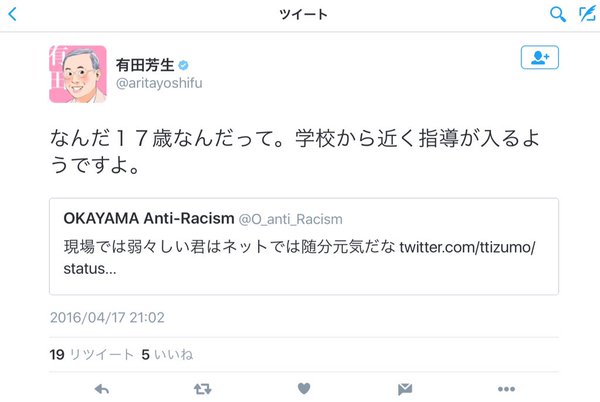
Task: Open 有田芳生 profile picture
Action: (78, 74)
